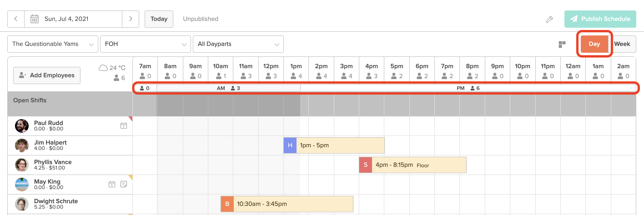Open schedule settings wrench icon
The width and height of the screenshot is (644, 215).
[x=549, y=19]
